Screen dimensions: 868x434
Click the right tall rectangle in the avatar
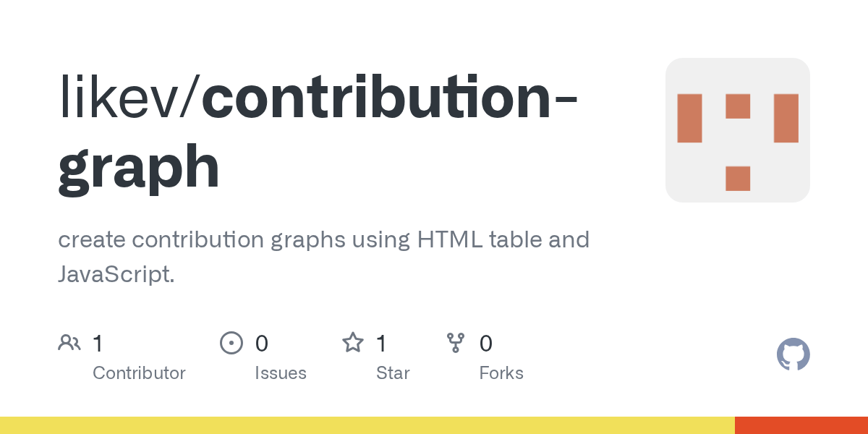(x=786, y=118)
